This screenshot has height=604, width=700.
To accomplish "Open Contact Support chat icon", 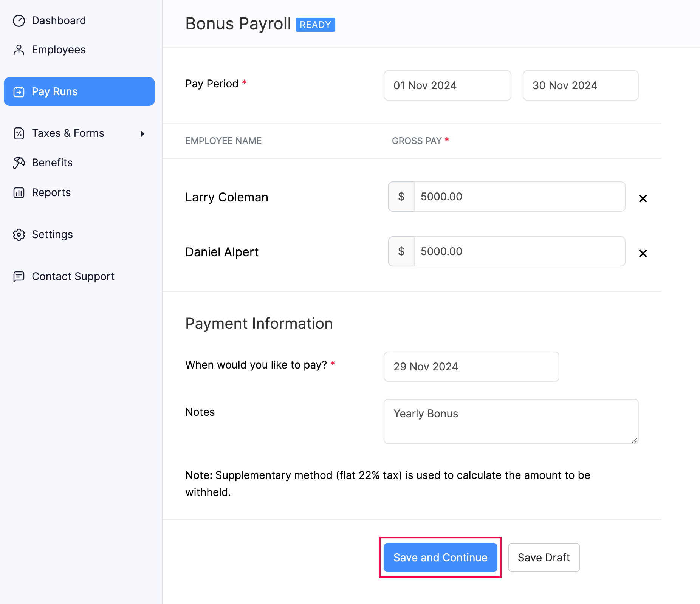I will (19, 276).
